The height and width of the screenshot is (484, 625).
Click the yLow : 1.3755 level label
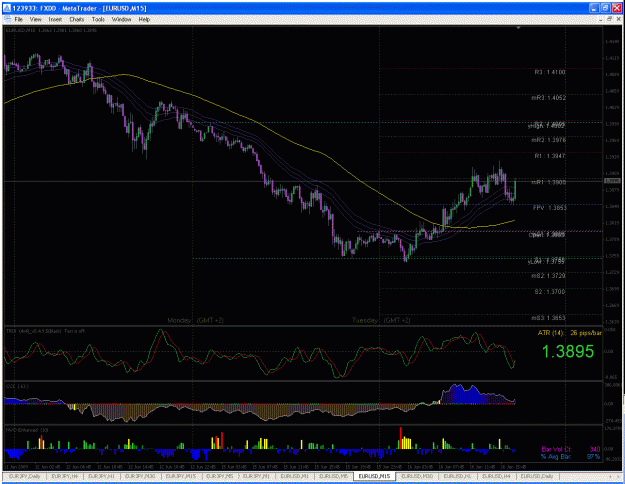point(546,262)
